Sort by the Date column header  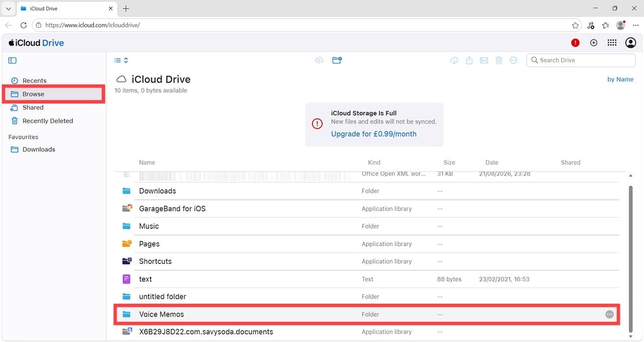[492, 162]
